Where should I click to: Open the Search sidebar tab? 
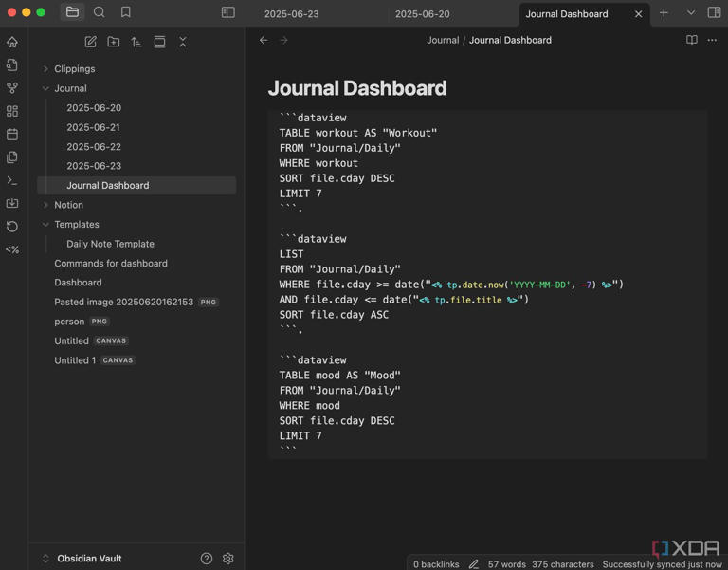click(x=99, y=12)
